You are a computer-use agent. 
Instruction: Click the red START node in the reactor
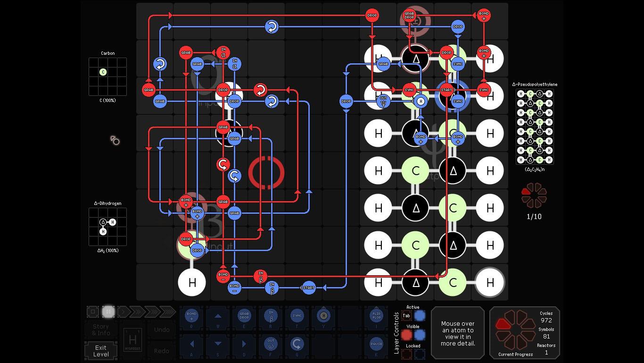pyautogui.click(x=446, y=90)
